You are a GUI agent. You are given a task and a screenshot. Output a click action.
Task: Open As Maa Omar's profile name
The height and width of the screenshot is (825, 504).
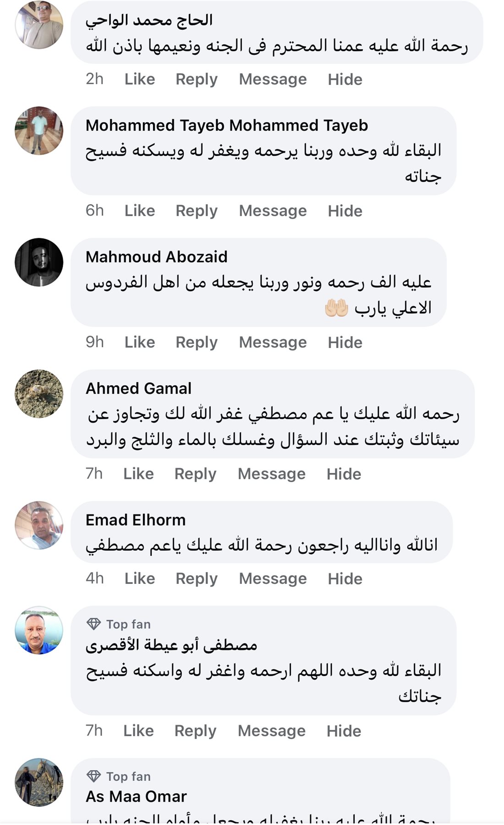136,797
